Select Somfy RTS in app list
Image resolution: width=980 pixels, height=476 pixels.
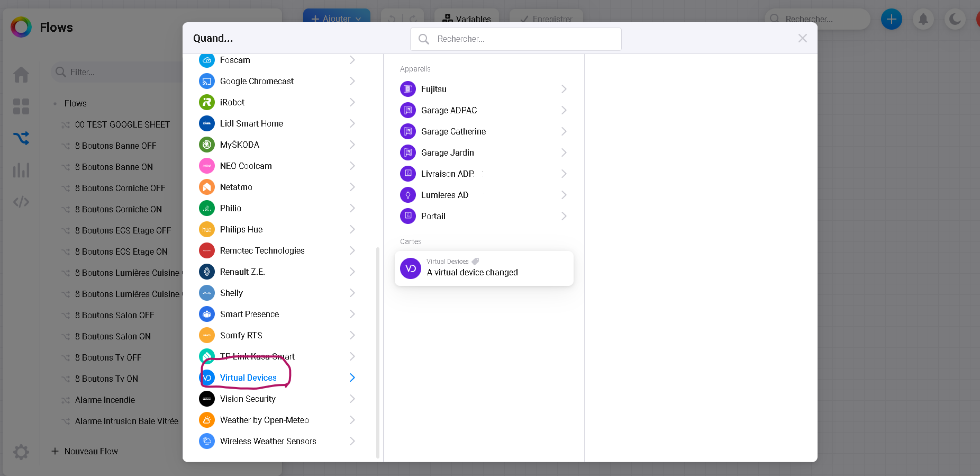(278, 335)
